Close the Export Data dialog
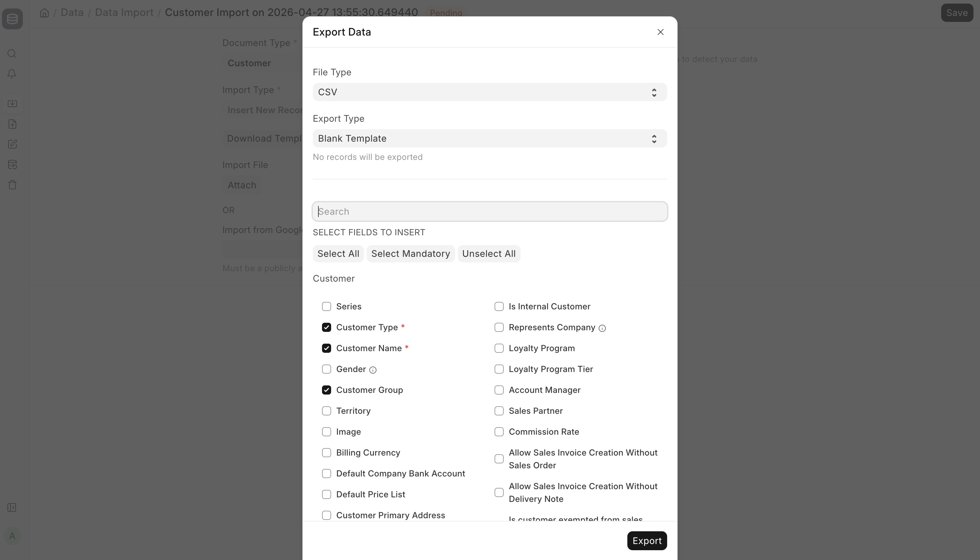 pyautogui.click(x=660, y=32)
